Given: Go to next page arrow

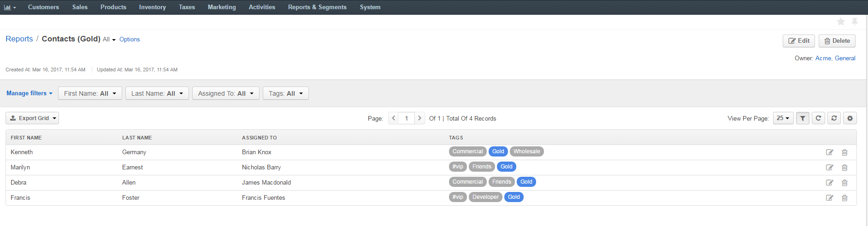Looking at the screenshot, I should pos(419,118).
